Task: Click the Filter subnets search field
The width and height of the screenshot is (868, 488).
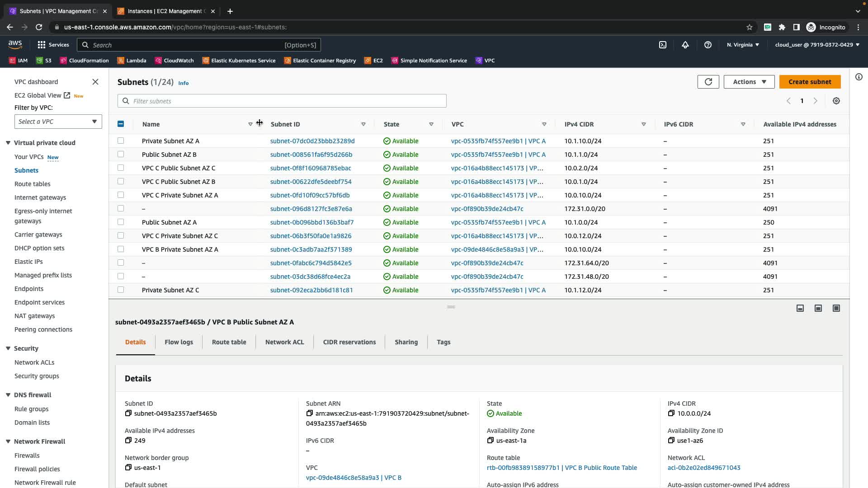Action: 282,101
